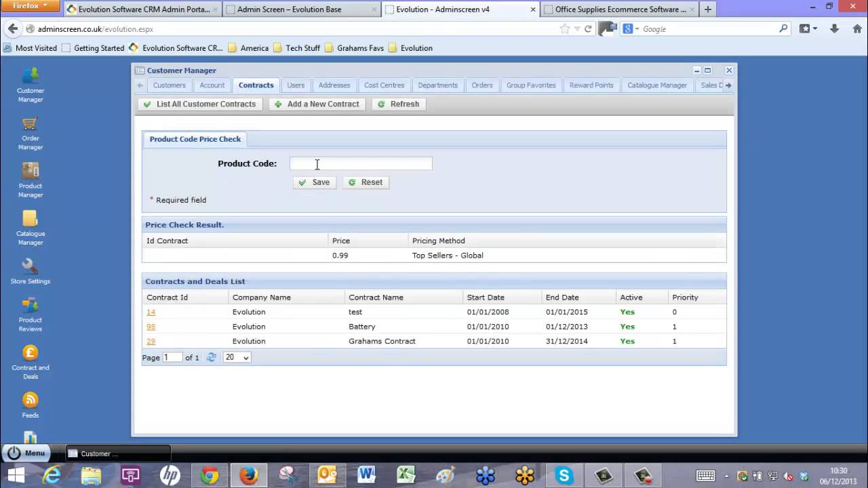Switch to Cost Centres tab
The image size is (868, 488).
point(384,85)
